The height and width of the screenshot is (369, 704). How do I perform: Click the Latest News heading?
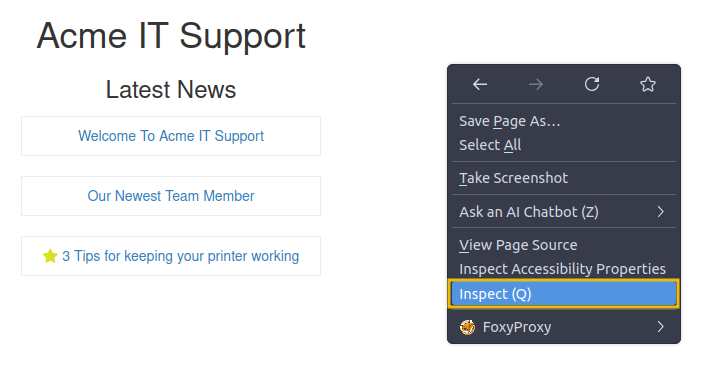pyautogui.click(x=171, y=89)
